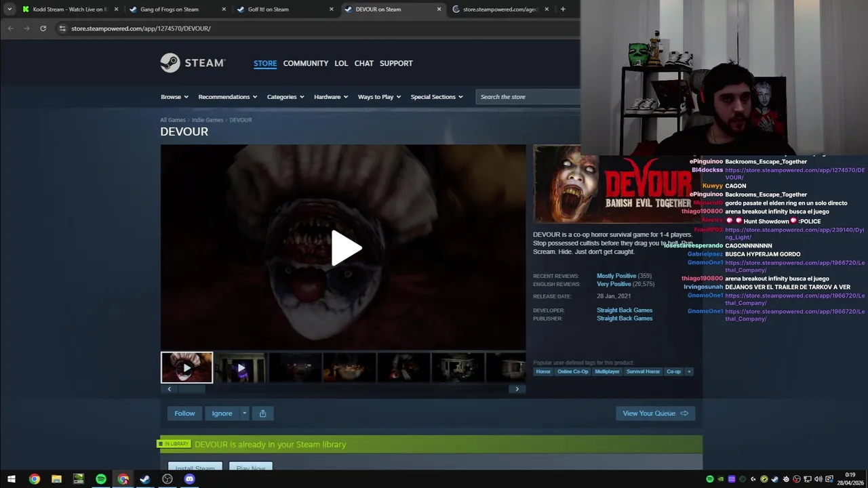868x488 pixels.
Task: Expand the Special Sections menu
Action: tap(437, 97)
